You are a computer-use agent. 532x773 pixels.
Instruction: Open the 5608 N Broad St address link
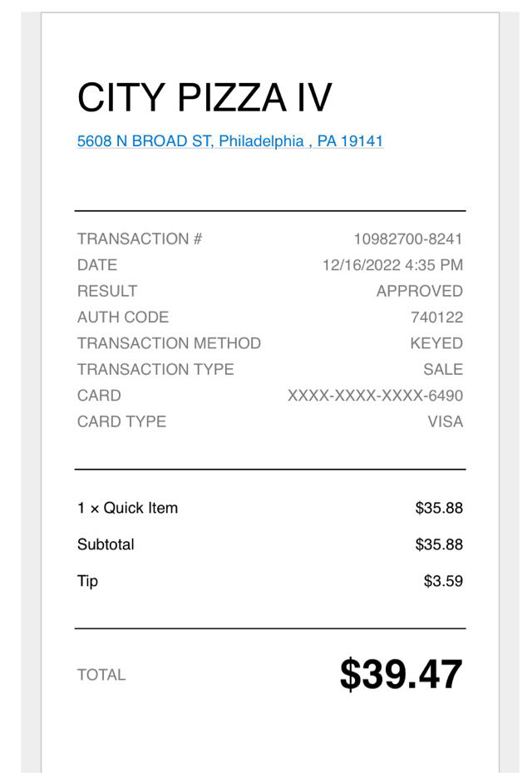tap(230, 141)
